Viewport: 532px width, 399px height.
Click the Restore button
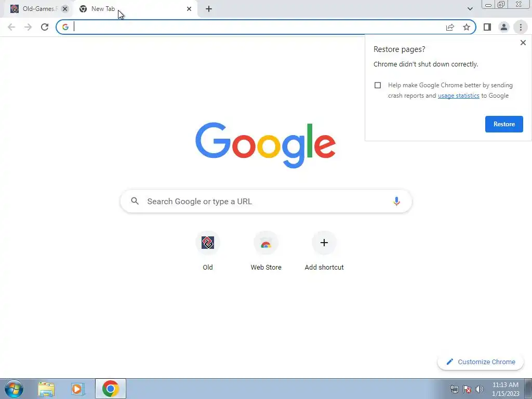504,124
